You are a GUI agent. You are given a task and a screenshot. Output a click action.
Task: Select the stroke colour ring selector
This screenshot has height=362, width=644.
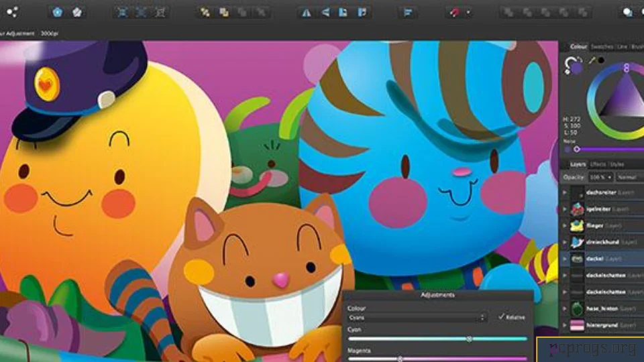[570, 62]
